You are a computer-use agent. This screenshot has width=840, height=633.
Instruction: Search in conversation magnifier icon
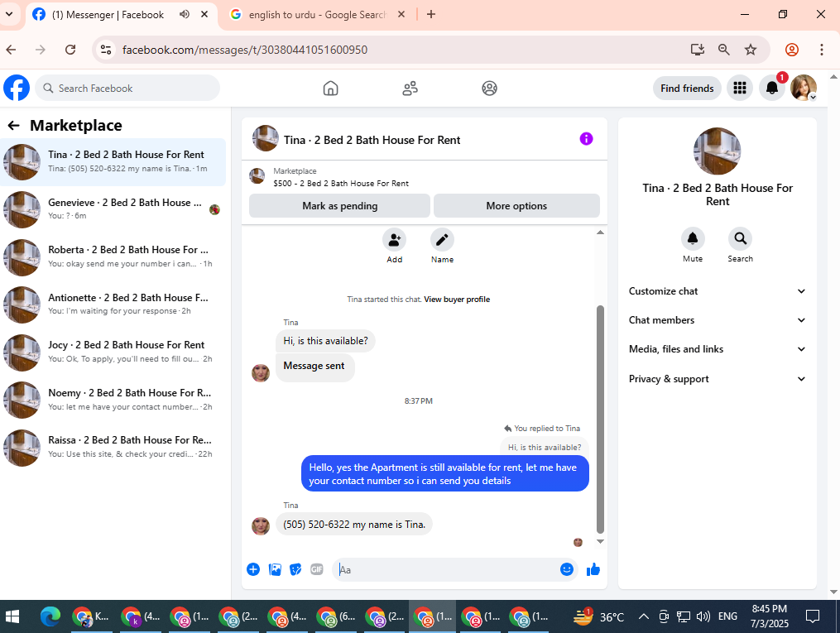click(x=741, y=238)
